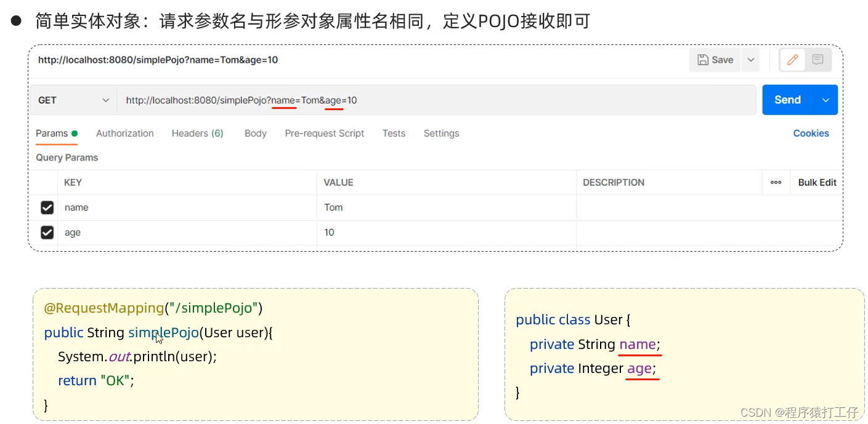Switch to the Params tab
The height and width of the screenshot is (424, 868).
[57, 134]
